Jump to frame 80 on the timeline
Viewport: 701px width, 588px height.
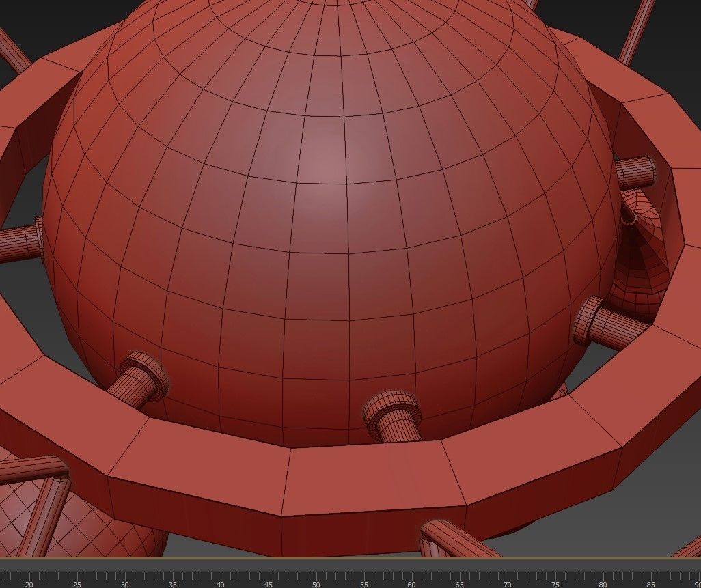tap(603, 584)
